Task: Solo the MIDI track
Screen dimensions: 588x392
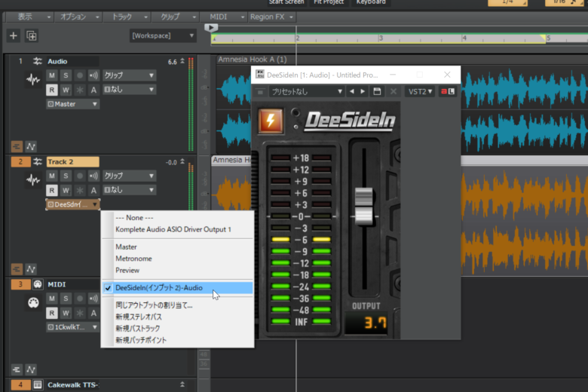Action: pyautogui.click(x=66, y=299)
